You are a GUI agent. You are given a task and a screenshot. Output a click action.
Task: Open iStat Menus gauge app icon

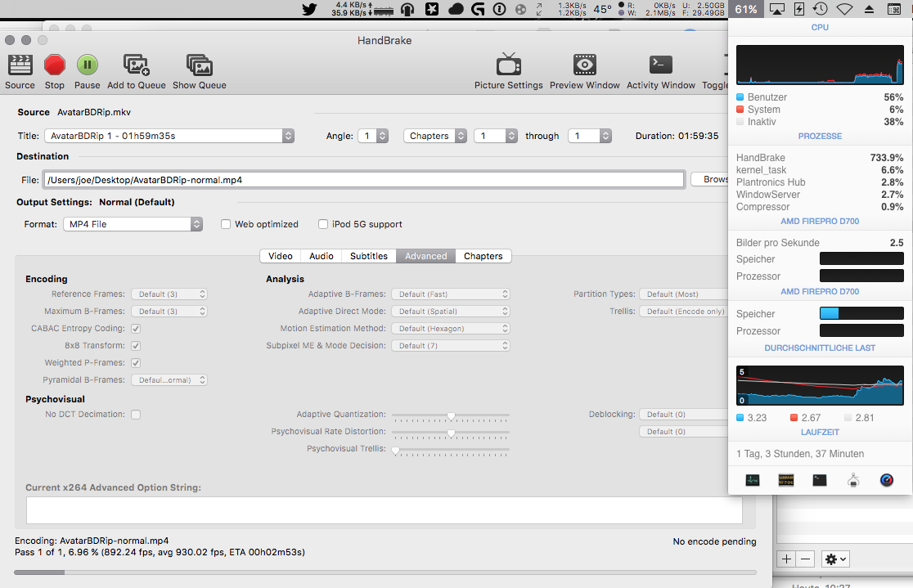click(x=887, y=480)
